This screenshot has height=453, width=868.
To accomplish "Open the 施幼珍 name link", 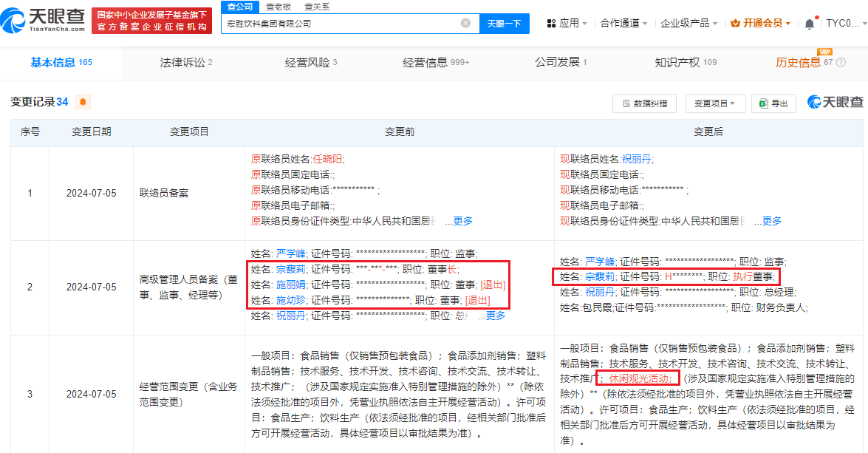I will tap(290, 300).
